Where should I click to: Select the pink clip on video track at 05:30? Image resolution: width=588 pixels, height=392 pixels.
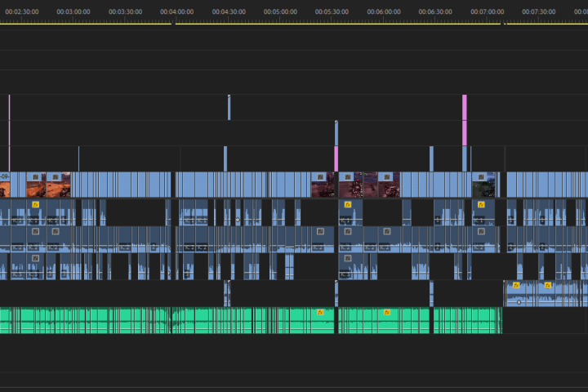[336, 159]
